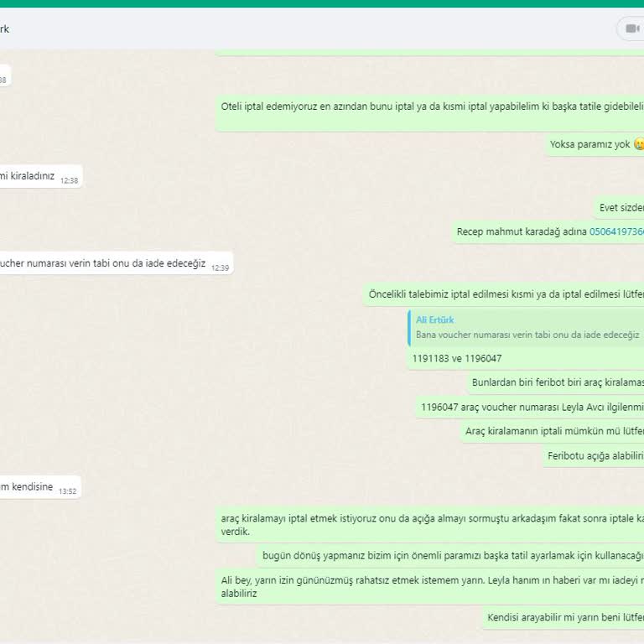The height and width of the screenshot is (644, 644).
Task: Select message 'Oteli iptal edemiyoruz en azından'
Action: (429, 113)
